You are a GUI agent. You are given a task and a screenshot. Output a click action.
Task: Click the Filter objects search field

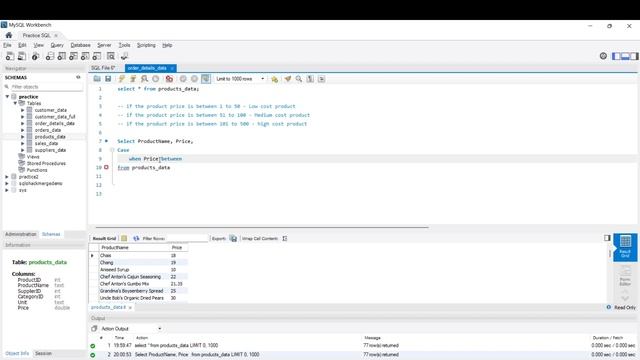[46, 87]
